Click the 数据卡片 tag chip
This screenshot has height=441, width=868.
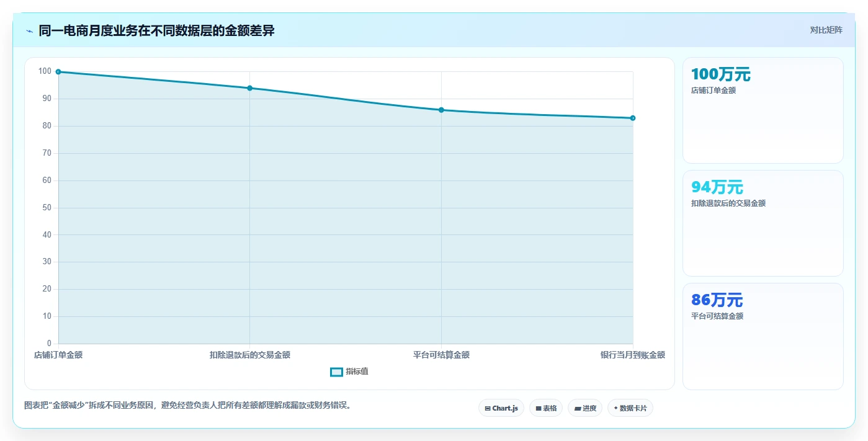coord(630,408)
